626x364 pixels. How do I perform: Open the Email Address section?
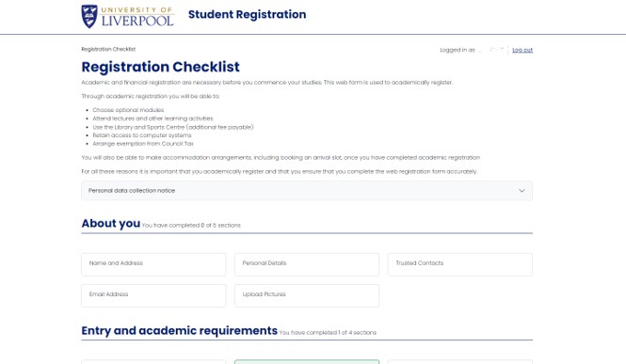[x=153, y=295]
